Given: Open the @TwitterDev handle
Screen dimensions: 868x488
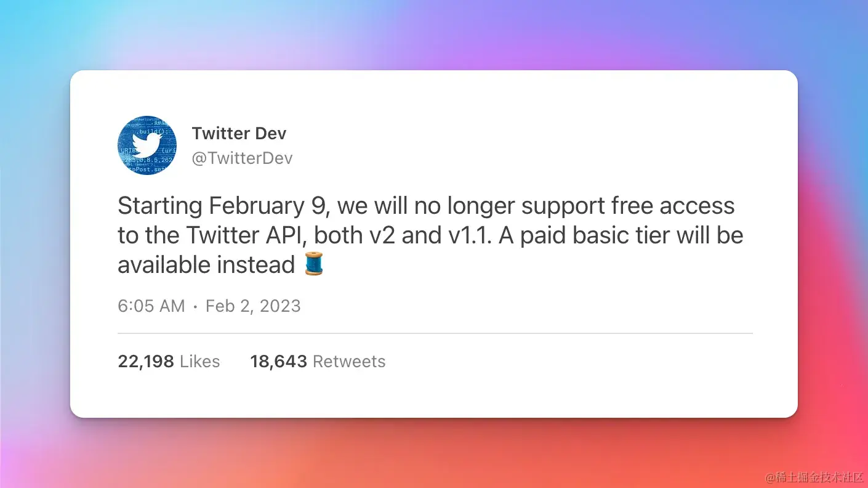Looking at the screenshot, I should tap(242, 158).
